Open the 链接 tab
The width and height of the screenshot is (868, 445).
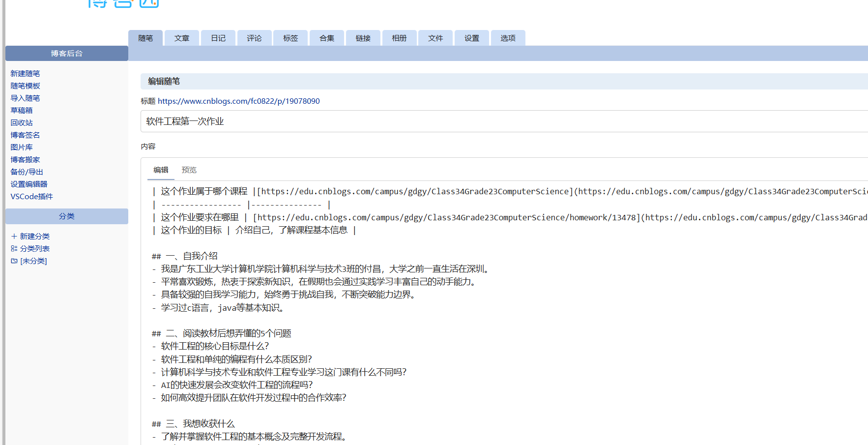363,38
